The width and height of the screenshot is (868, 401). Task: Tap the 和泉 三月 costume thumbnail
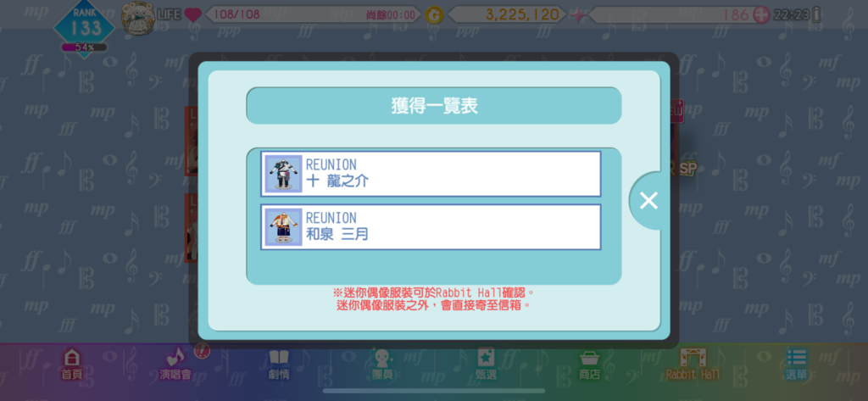point(283,227)
